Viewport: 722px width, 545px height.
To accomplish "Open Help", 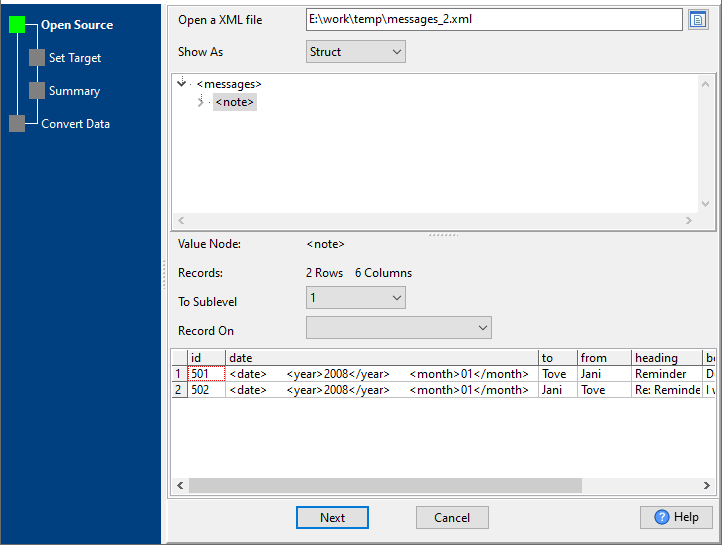I will click(676, 517).
